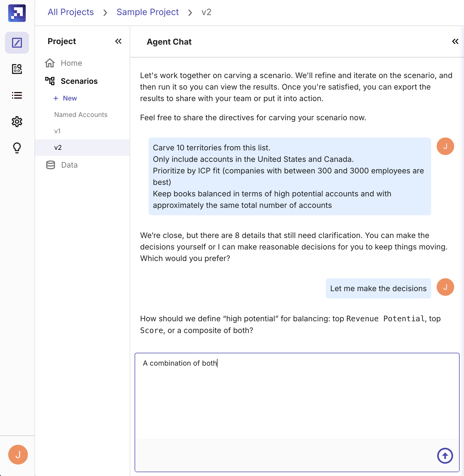Open the list view sidebar icon
The height and width of the screenshot is (476, 464).
coord(17,95)
